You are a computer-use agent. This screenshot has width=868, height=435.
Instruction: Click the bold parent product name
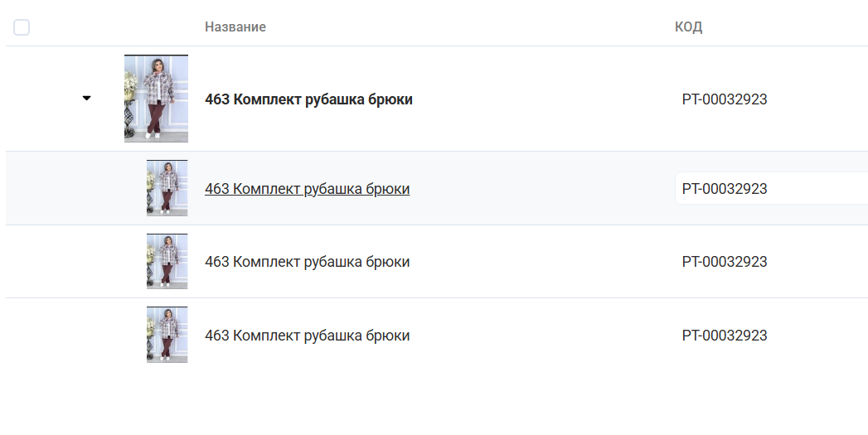pyautogui.click(x=308, y=99)
